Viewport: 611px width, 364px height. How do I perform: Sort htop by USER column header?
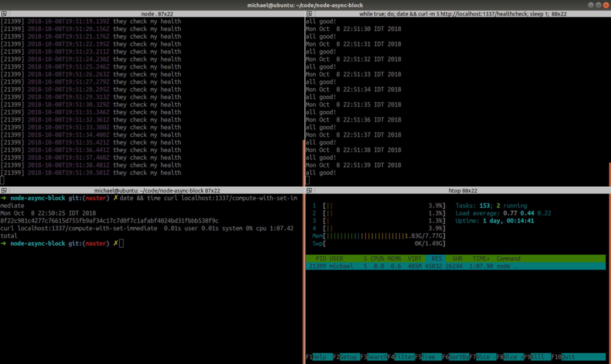(336, 259)
